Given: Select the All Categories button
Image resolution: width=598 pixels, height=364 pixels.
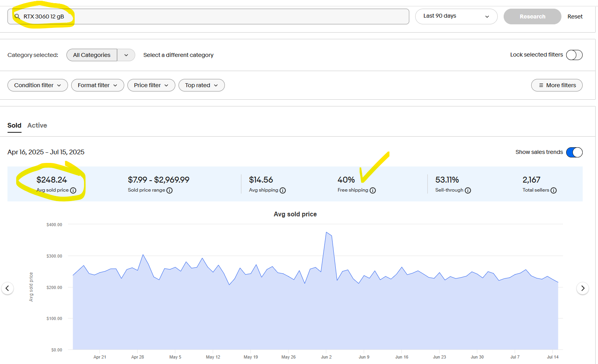Looking at the screenshot, I should (92, 55).
